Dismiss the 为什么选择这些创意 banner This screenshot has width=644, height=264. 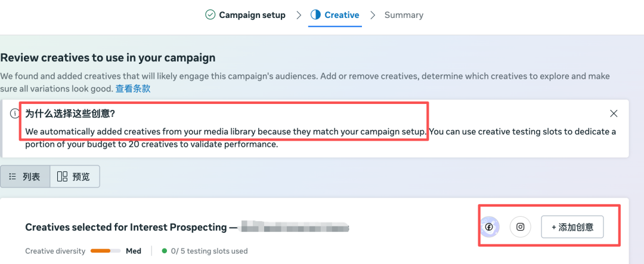pyautogui.click(x=614, y=113)
